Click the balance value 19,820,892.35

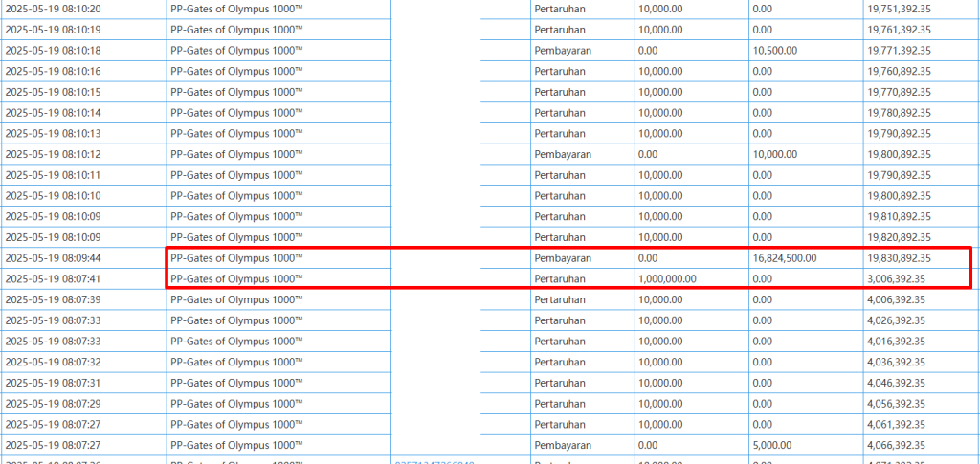(x=900, y=237)
